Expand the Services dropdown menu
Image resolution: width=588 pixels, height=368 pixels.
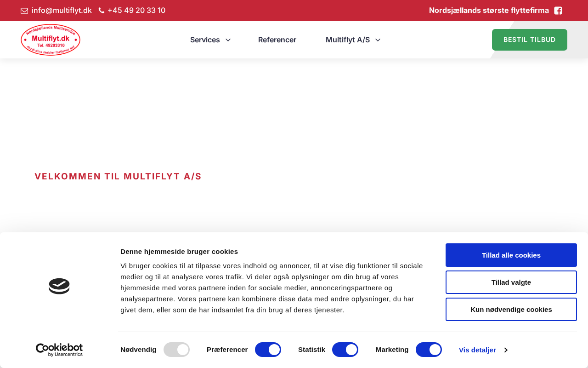point(210,40)
